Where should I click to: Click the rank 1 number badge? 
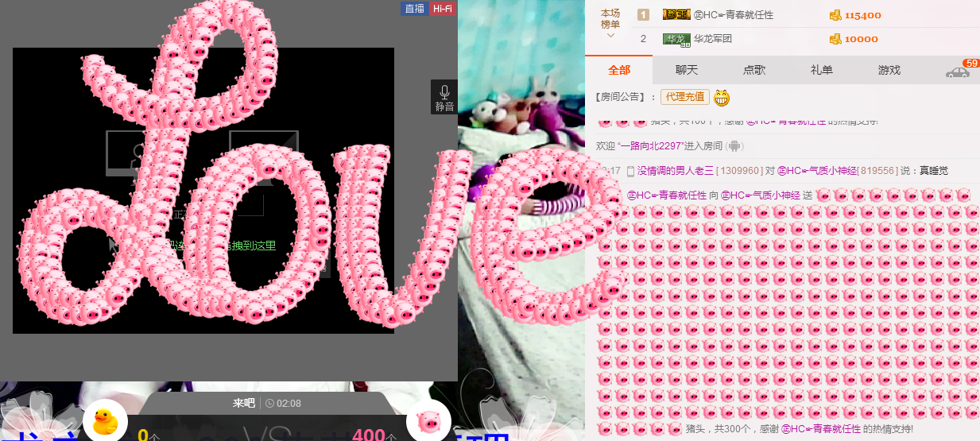click(643, 14)
